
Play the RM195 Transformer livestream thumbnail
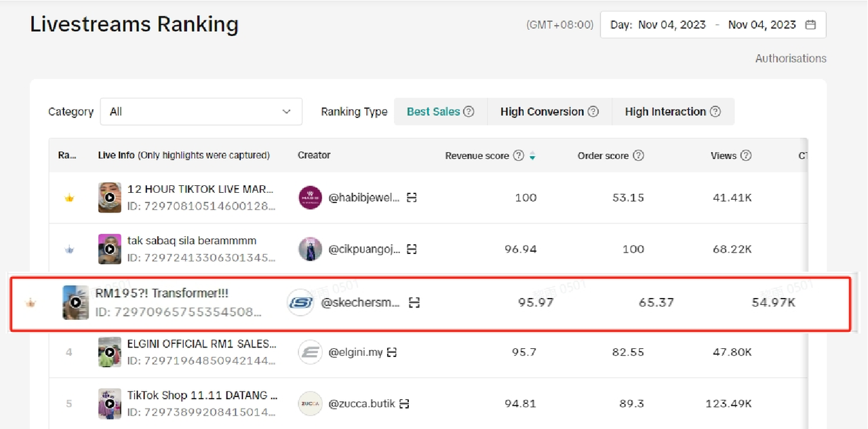coord(75,303)
